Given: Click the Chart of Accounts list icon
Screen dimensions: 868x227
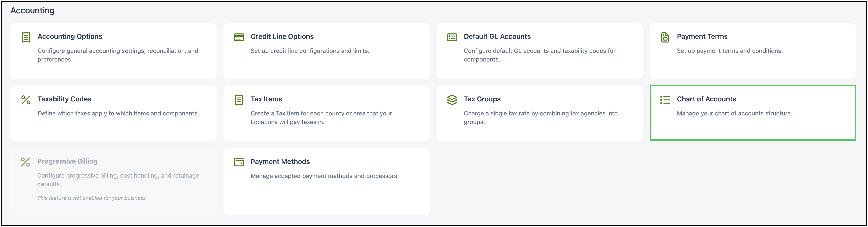Looking at the screenshot, I should click(x=665, y=100).
